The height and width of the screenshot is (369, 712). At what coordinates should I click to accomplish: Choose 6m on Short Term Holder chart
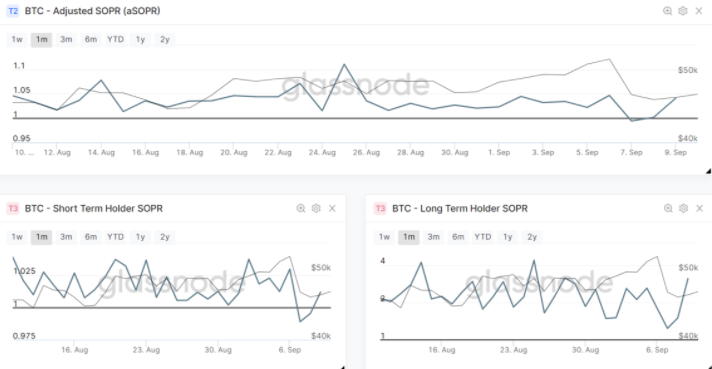(x=91, y=237)
